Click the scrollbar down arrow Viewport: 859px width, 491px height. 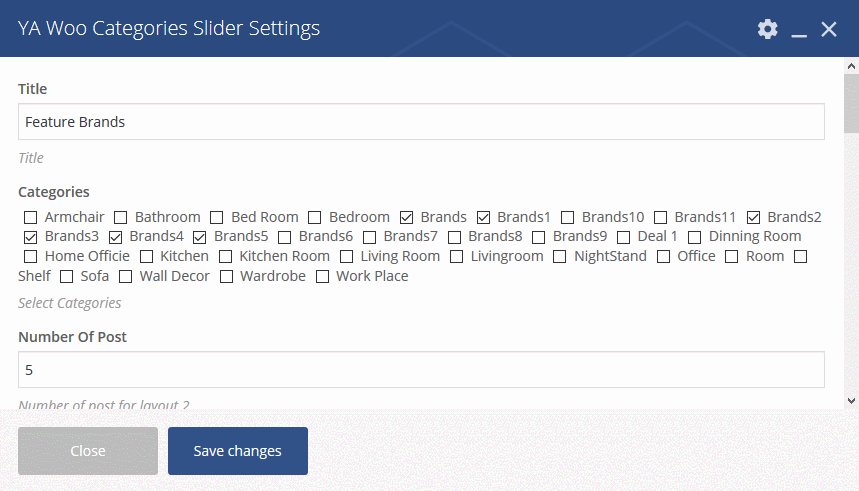click(851, 401)
